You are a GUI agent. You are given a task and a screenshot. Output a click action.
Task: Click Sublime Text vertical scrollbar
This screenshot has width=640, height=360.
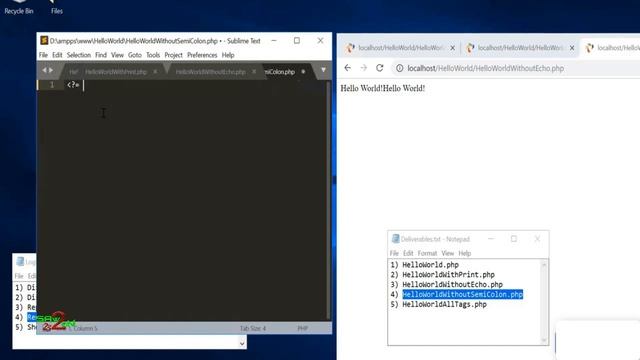click(x=328, y=200)
